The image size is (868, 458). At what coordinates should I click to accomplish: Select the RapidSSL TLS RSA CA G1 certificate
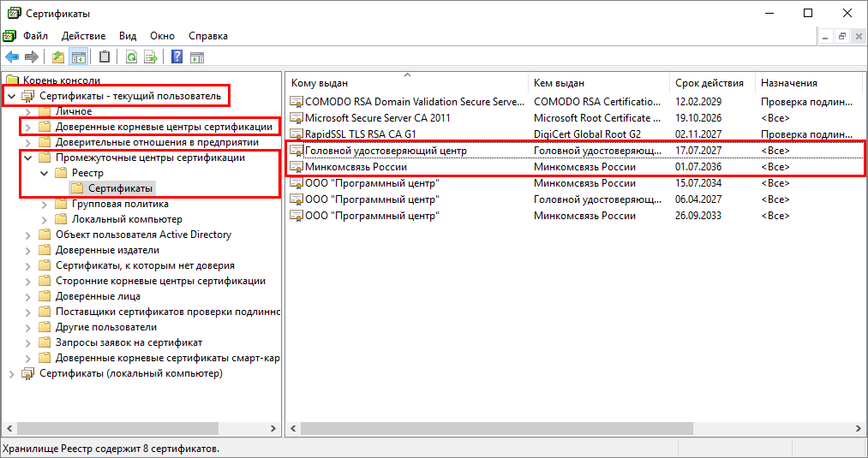pyautogui.click(x=360, y=134)
